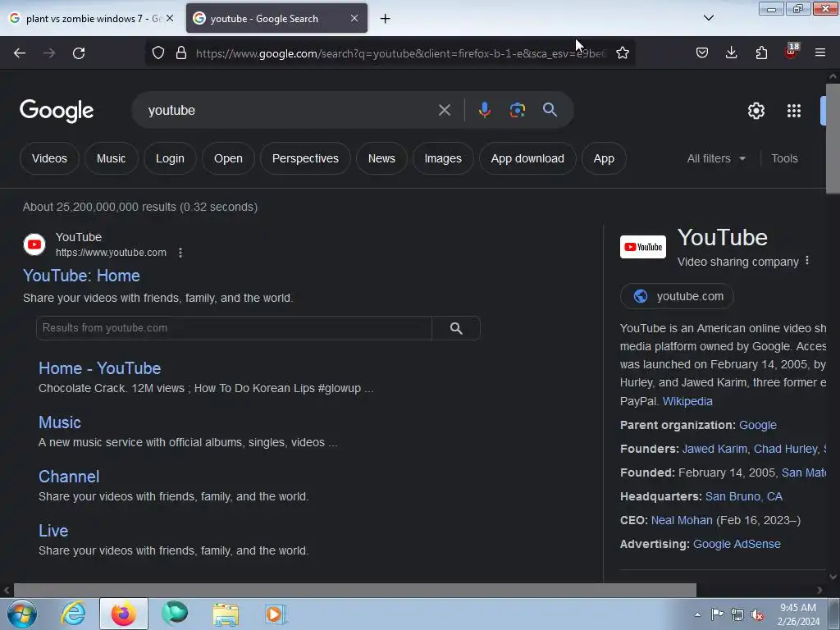Click the Firefox address bar URL
The width and height of the screenshot is (840, 630).
[400, 53]
